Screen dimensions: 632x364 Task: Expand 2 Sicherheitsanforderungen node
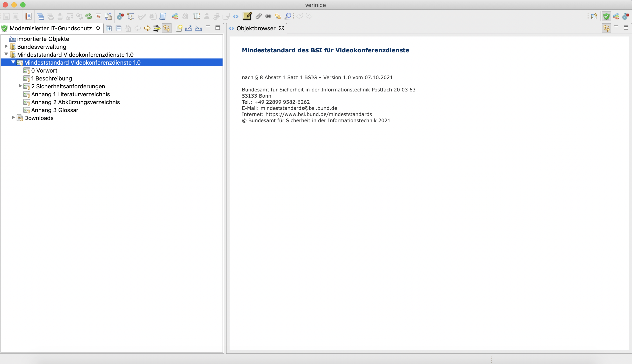point(20,86)
